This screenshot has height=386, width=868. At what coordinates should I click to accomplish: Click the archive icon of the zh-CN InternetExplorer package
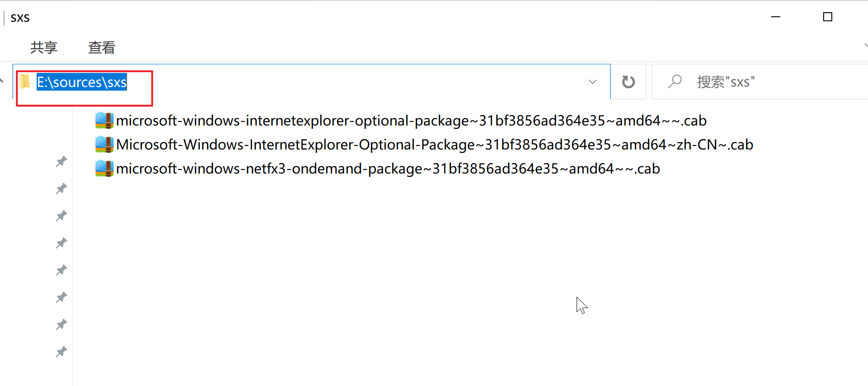tap(104, 144)
